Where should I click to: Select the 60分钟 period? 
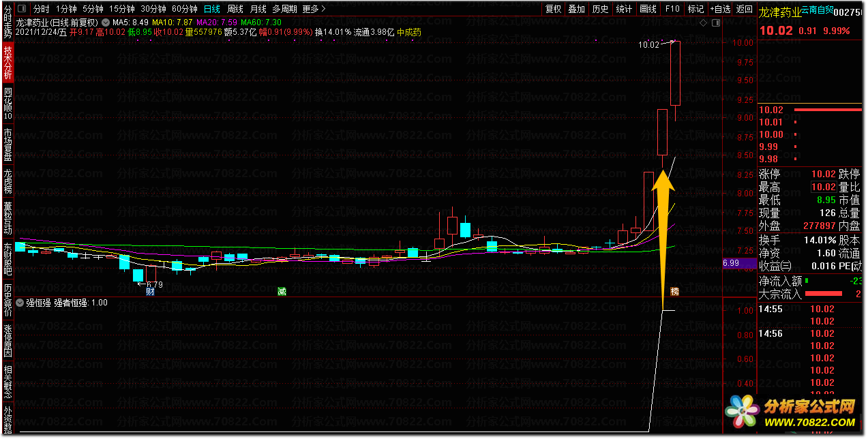pyautogui.click(x=185, y=9)
